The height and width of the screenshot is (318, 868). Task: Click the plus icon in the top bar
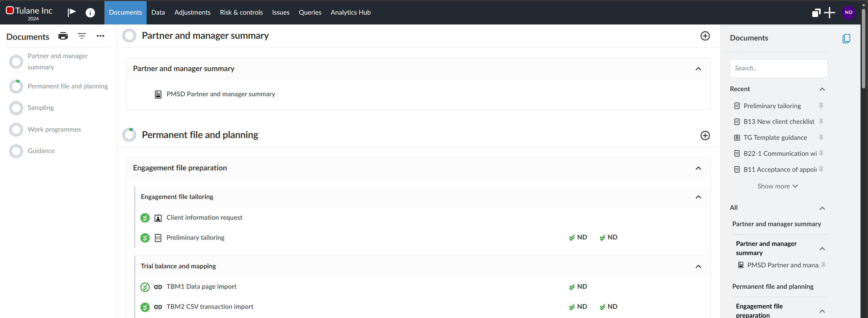(830, 13)
